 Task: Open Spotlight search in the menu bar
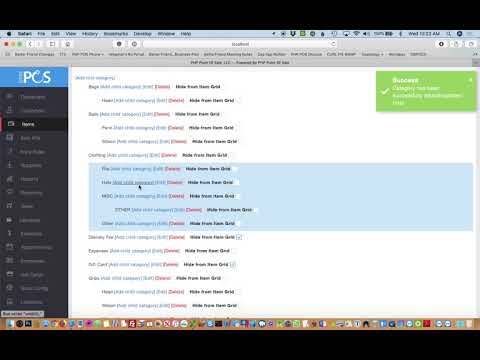point(449,34)
